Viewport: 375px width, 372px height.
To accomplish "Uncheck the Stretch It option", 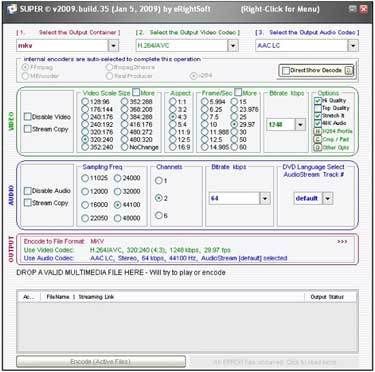I will pos(318,116).
